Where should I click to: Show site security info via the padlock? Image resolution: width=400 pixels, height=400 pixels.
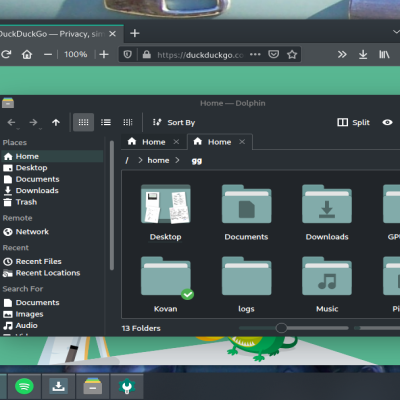[x=147, y=54]
